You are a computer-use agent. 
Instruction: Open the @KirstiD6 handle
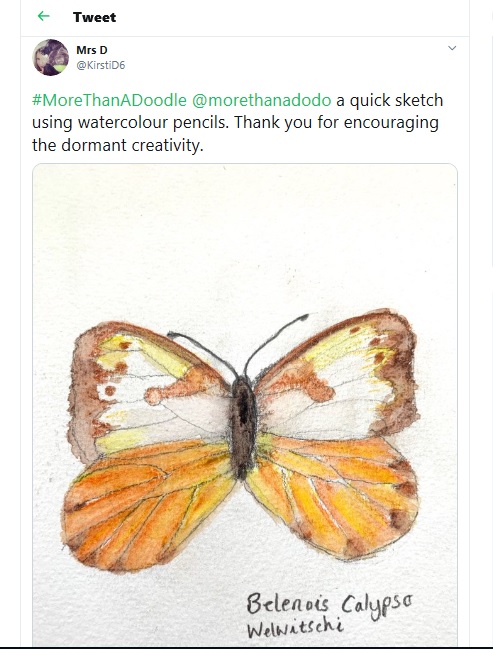pyautogui.click(x=101, y=65)
